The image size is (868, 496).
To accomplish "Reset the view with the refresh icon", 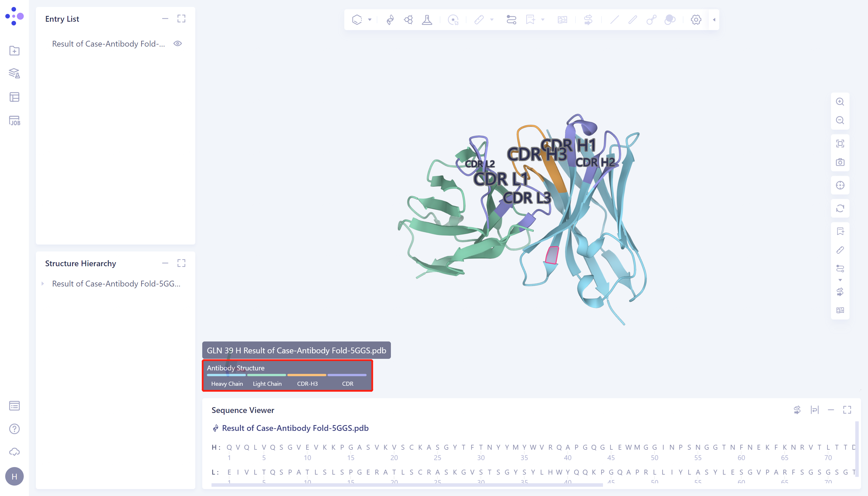I will click(x=841, y=208).
